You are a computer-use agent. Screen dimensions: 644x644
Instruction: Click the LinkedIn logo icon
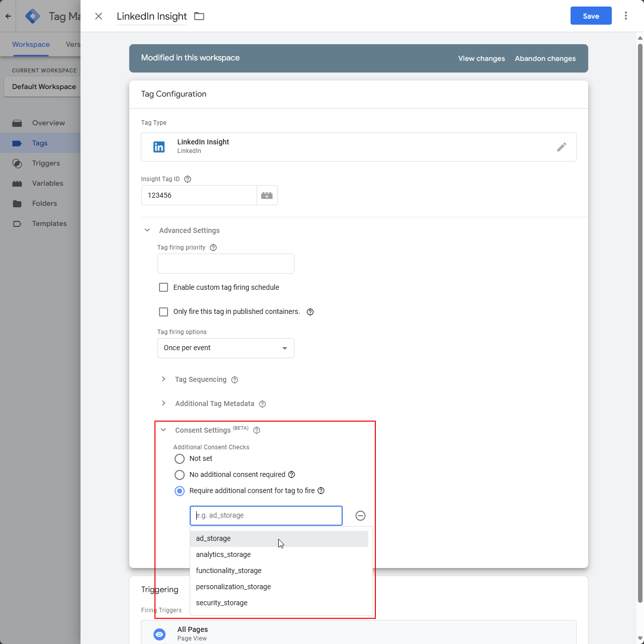click(159, 147)
